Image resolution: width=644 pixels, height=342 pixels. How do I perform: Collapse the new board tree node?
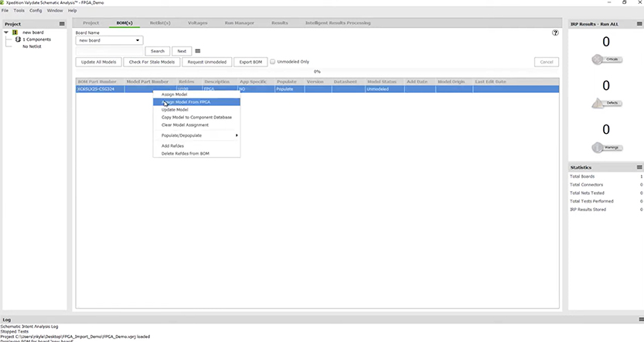6,32
